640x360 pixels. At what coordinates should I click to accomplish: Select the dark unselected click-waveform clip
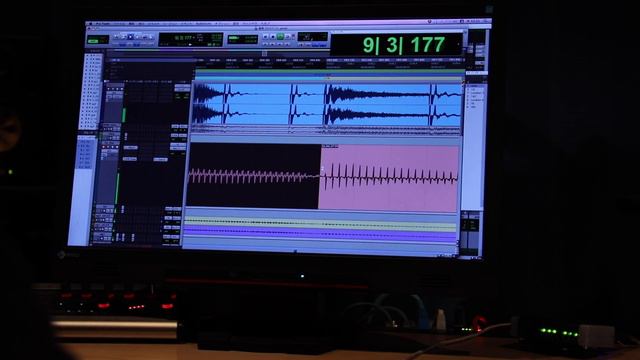tap(253, 176)
